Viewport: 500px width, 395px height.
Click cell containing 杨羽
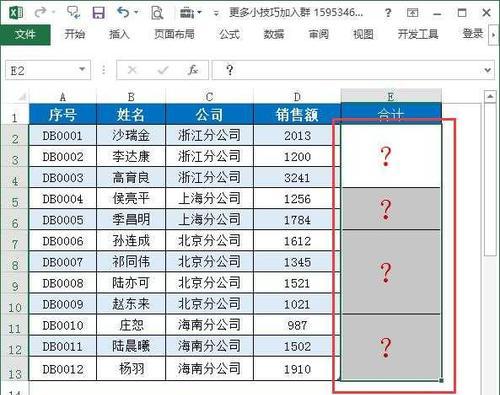tap(131, 369)
